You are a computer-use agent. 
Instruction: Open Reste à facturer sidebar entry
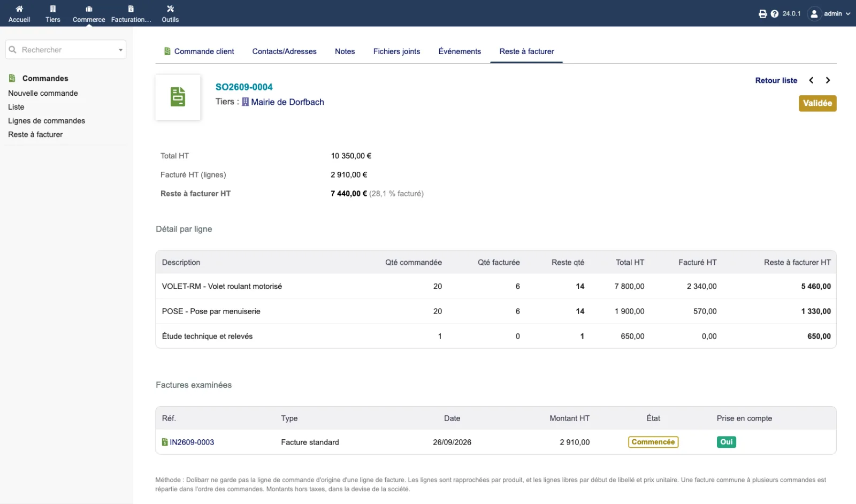point(35,134)
